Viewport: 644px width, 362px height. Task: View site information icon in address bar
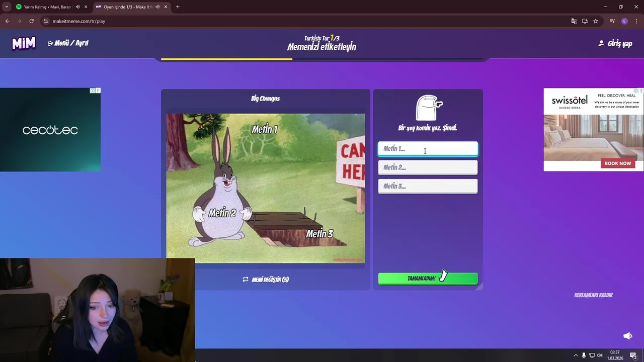pyautogui.click(x=46, y=21)
